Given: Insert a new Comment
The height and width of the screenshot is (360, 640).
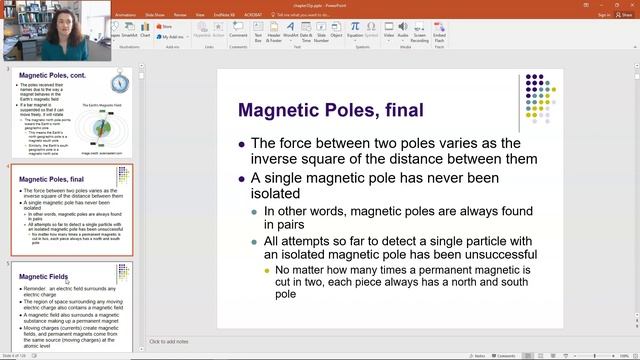Looking at the screenshot, I should (x=238, y=30).
